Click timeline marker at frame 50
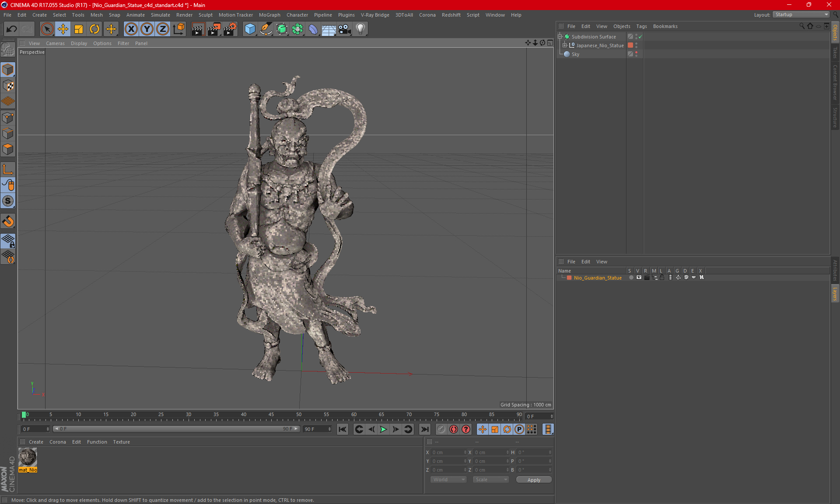Image resolution: width=840 pixels, height=504 pixels. [299, 416]
